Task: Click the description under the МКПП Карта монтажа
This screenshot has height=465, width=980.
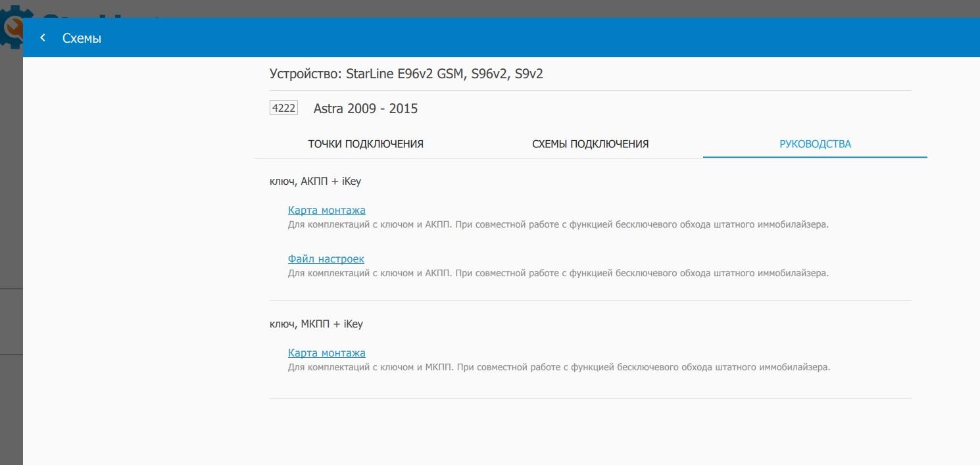Action: click(x=559, y=368)
